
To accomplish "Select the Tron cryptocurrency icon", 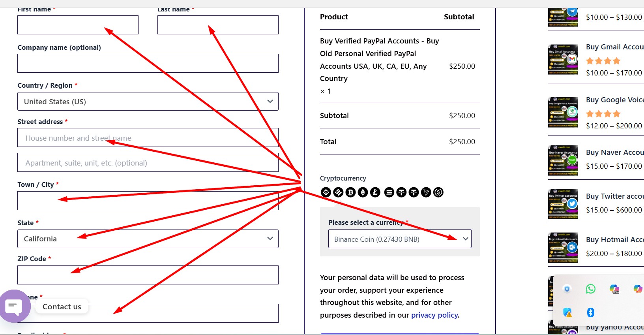I will point(426,192).
